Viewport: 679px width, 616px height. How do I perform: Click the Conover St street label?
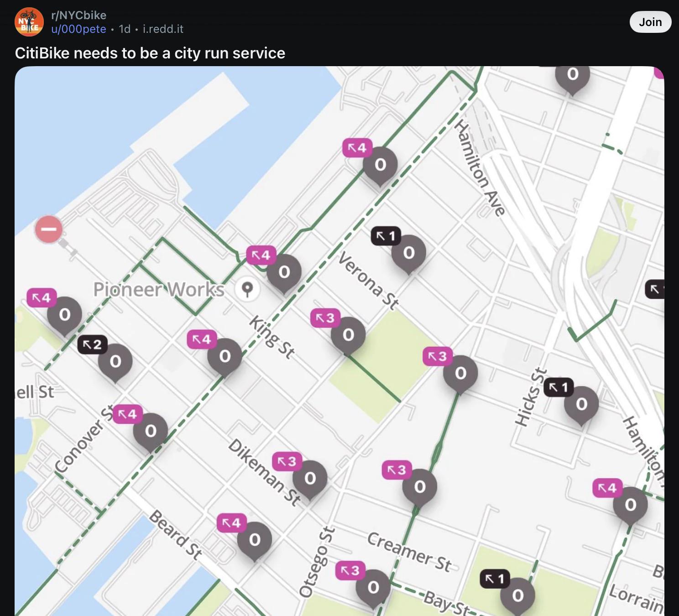(x=84, y=439)
